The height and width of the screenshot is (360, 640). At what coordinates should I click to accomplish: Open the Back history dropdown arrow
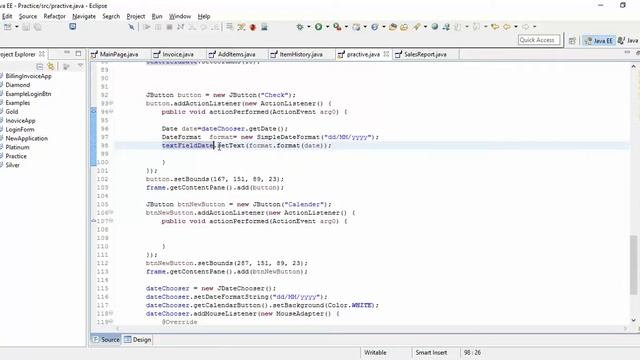pyautogui.click(x=516, y=27)
